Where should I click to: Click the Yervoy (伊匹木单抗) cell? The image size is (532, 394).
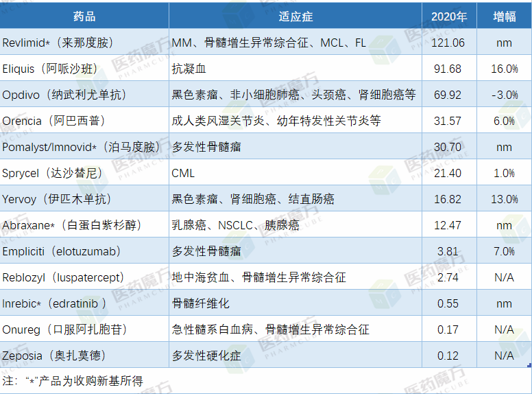tap(56, 199)
